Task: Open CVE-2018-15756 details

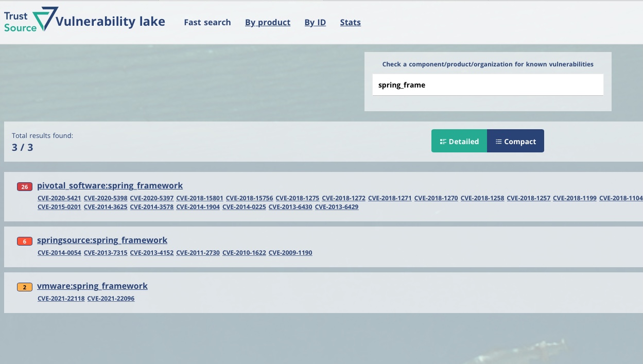Action: [250, 198]
